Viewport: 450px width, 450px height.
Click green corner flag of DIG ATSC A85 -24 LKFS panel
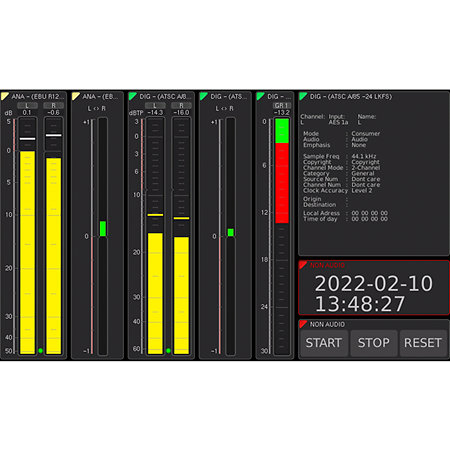[x=302, y=96]
